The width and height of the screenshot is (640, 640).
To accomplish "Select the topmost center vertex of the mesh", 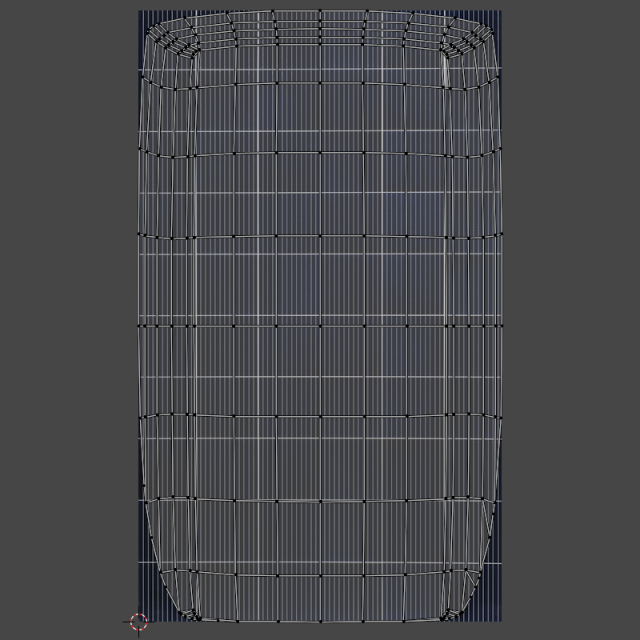I will [320, 12].
